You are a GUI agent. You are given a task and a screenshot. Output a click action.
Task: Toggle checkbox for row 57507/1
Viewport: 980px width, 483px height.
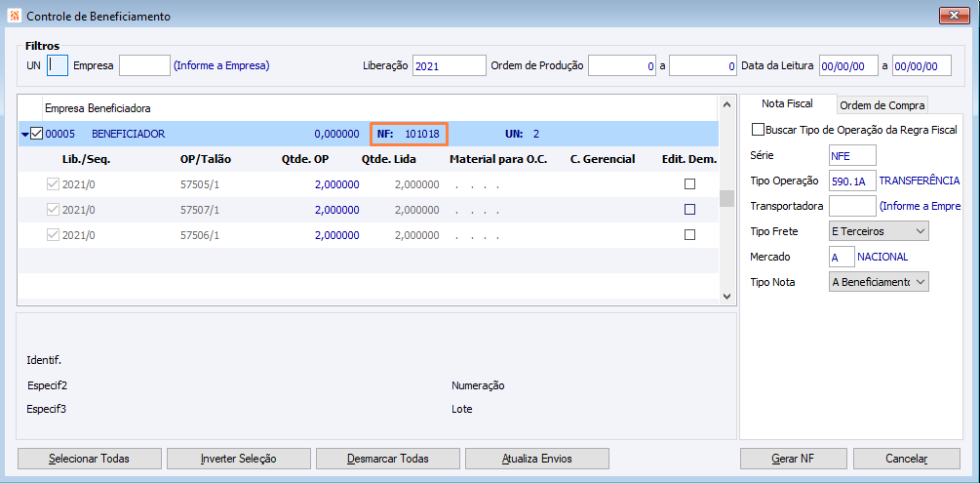pos(53,210)
